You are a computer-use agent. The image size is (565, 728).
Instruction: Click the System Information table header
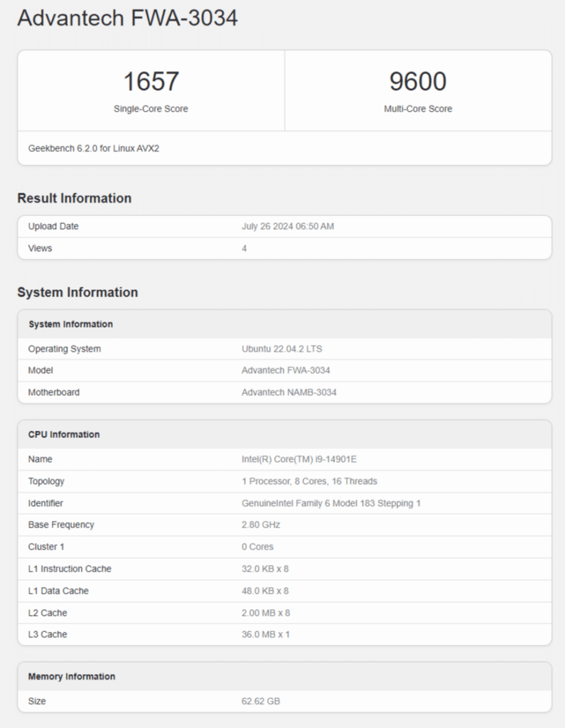point(70,324)
